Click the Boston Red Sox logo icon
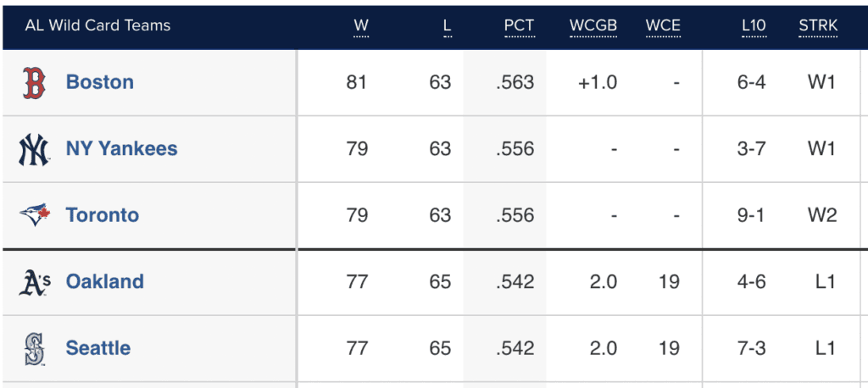868x388 pixels. point(34,82)
